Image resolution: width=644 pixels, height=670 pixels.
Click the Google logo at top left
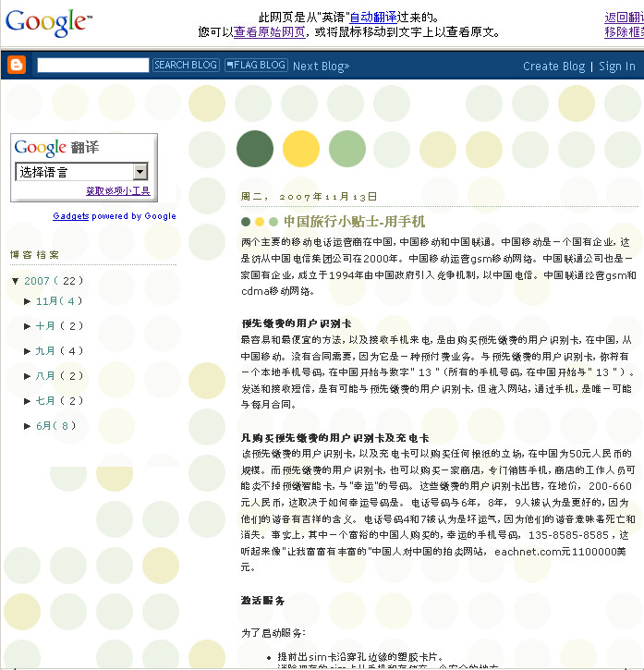pyautogui.click(x=48, y=23)
